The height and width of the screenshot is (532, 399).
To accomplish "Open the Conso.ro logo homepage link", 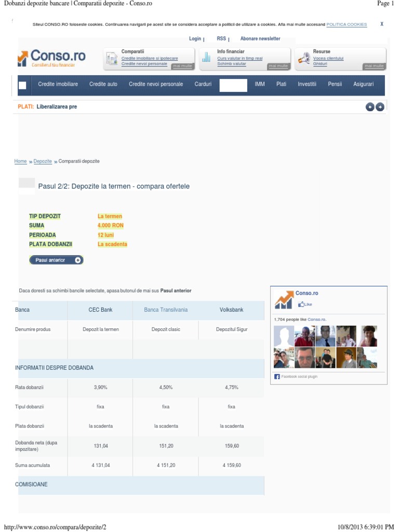I will tap(51, 58).
